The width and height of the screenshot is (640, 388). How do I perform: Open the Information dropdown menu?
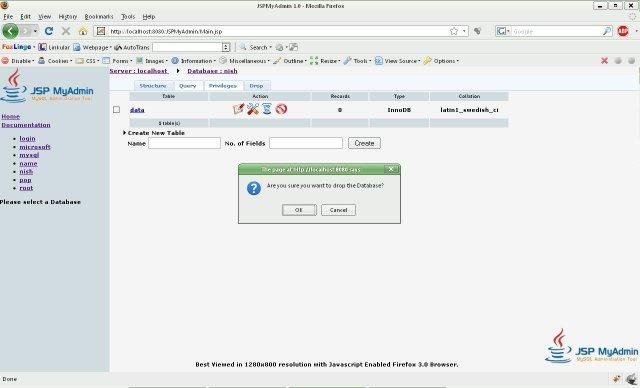click(x=193, y=61)
